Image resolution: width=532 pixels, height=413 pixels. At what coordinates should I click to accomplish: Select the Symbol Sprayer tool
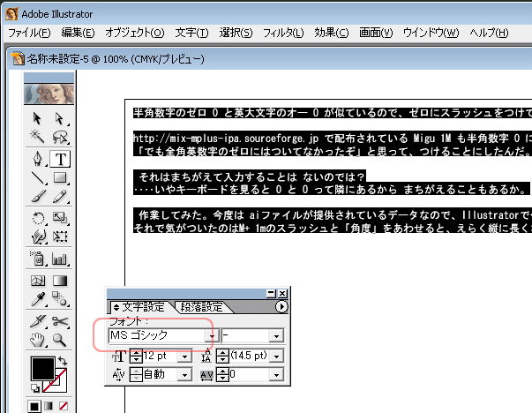pos(37,259)
